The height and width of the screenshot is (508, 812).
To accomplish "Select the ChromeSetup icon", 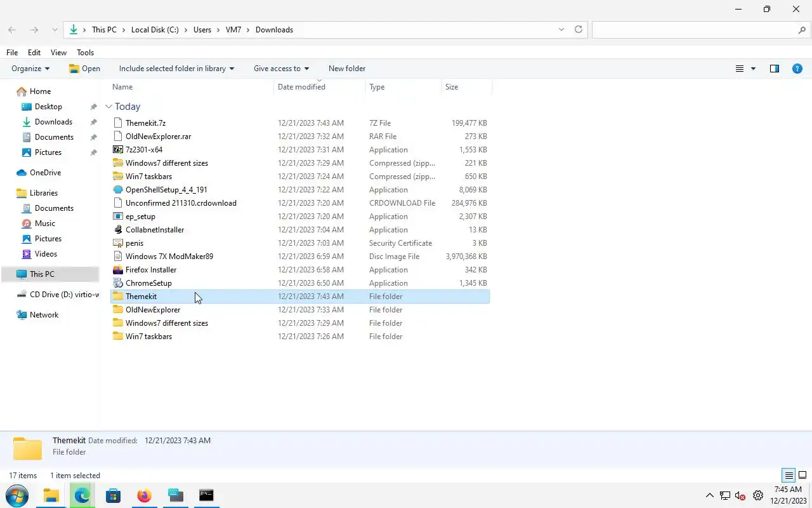I will point(117,283).
